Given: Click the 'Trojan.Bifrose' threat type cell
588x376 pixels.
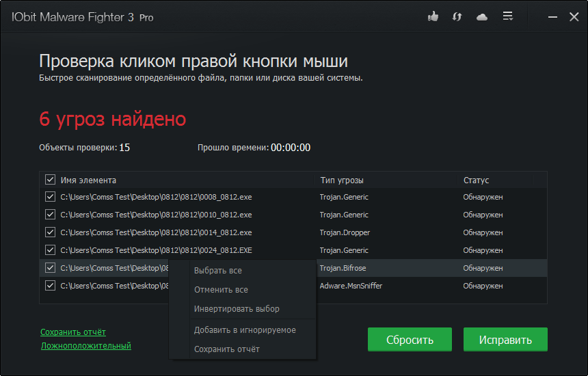Looking at the screenshot, I should [x=343, y=268].
